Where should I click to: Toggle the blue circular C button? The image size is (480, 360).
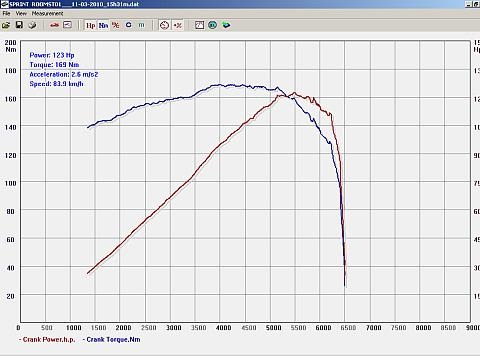[129, 25]
